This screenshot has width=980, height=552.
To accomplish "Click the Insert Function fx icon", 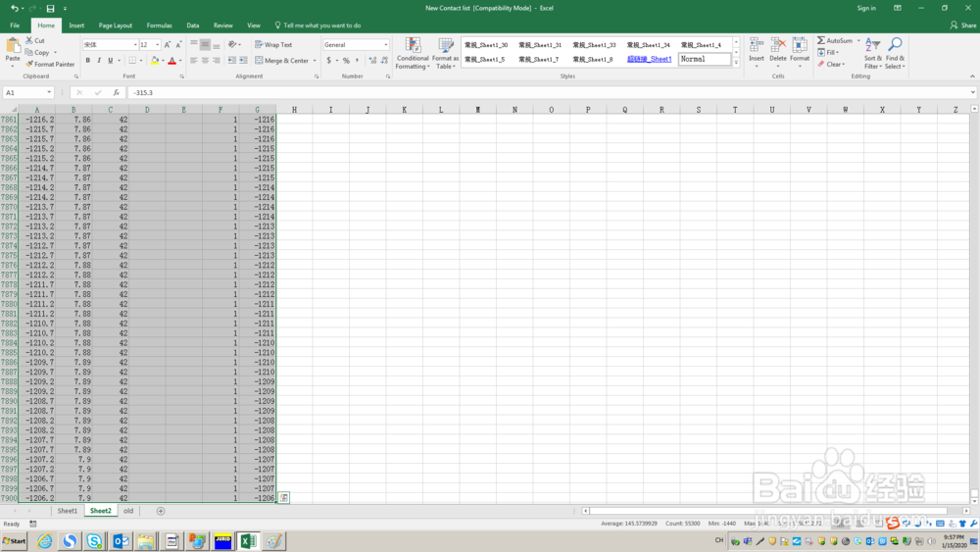I will (117, 92).
